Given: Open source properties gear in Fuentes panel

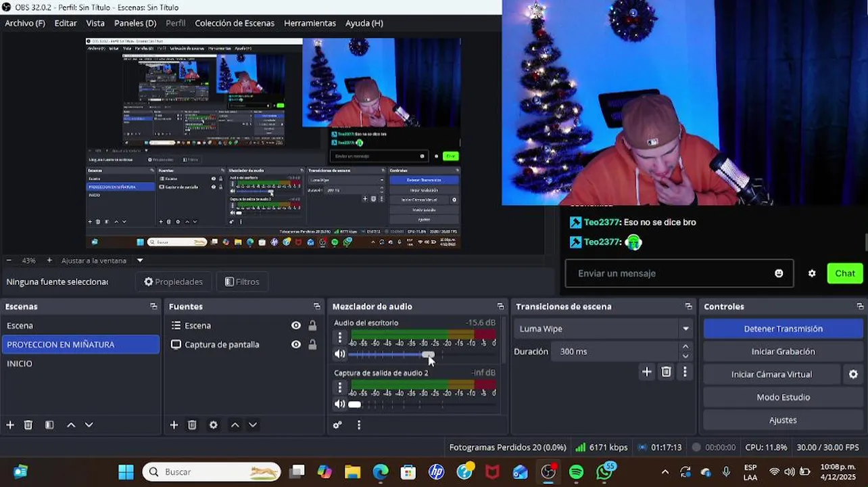Looking at the screenshot, I should [214, 425].
